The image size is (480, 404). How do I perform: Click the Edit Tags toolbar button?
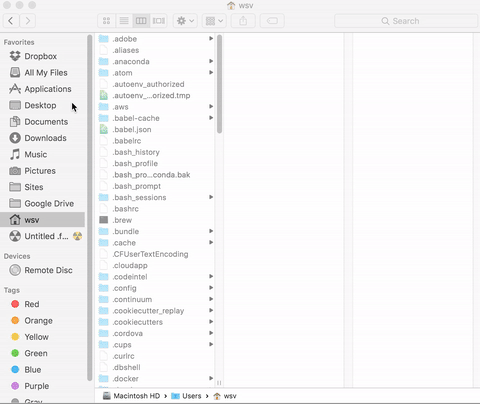[x=272, y=21]
